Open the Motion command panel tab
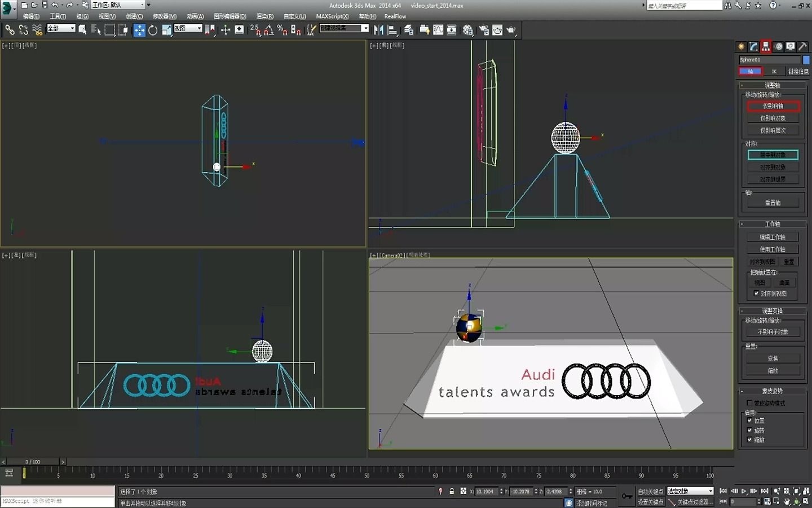The image size is (812, 508). [x=778, y=46]
